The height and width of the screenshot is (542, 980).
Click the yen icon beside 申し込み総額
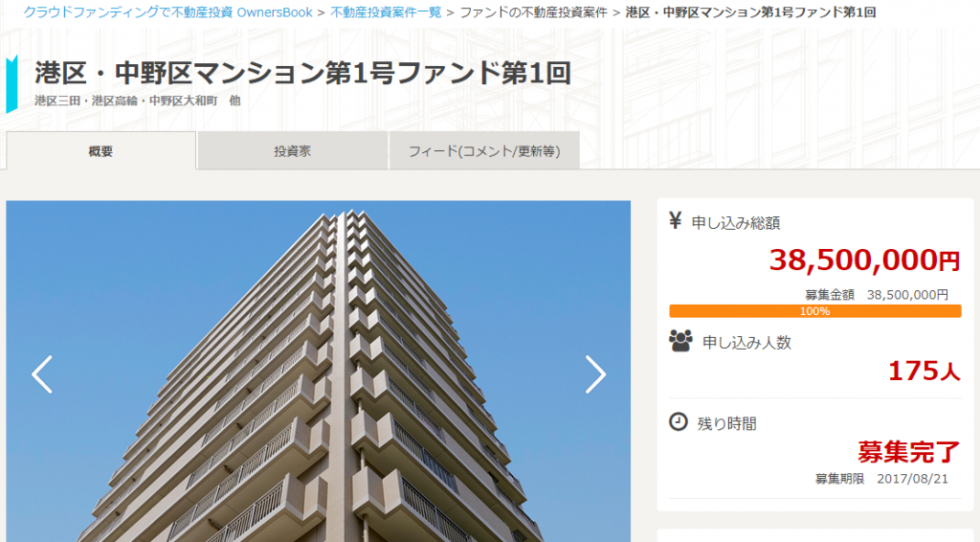click(675, 220)
